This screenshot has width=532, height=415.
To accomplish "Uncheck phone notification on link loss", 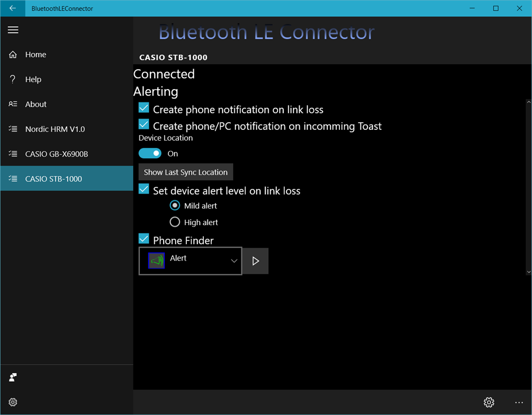I will (x=143, y=107).
